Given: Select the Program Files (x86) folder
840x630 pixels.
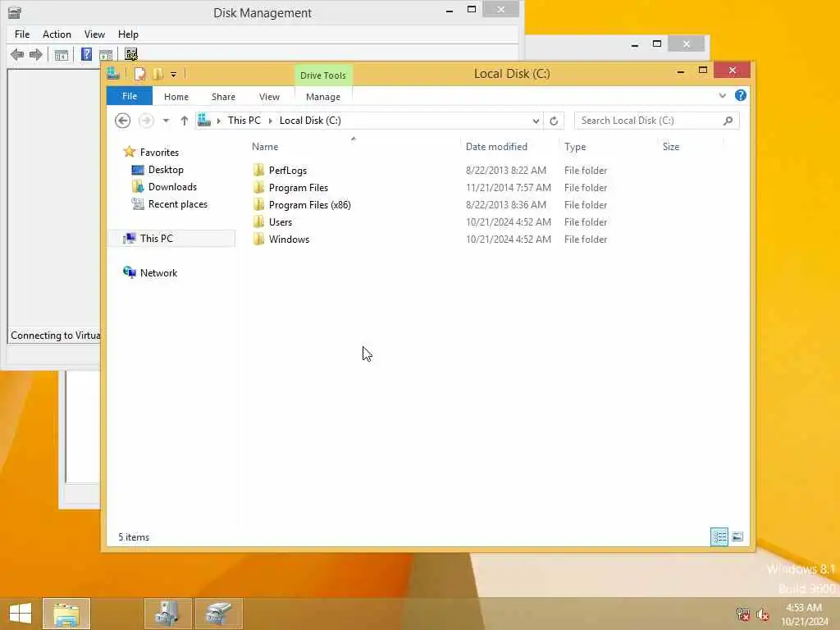Looking at the screenshot, I should pos(309,204).
